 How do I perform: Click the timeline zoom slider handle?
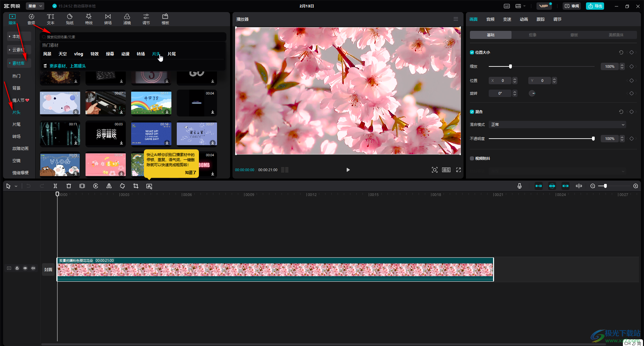click(605, 186)
